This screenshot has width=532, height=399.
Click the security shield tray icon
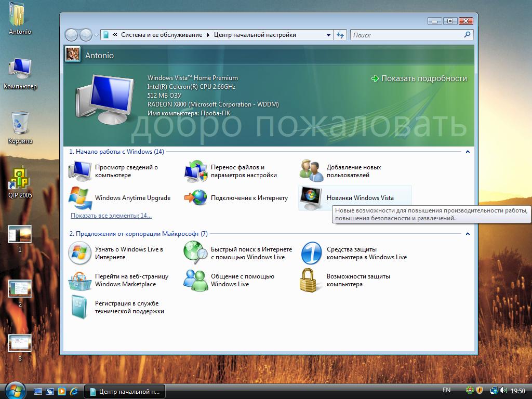[480, 391]
